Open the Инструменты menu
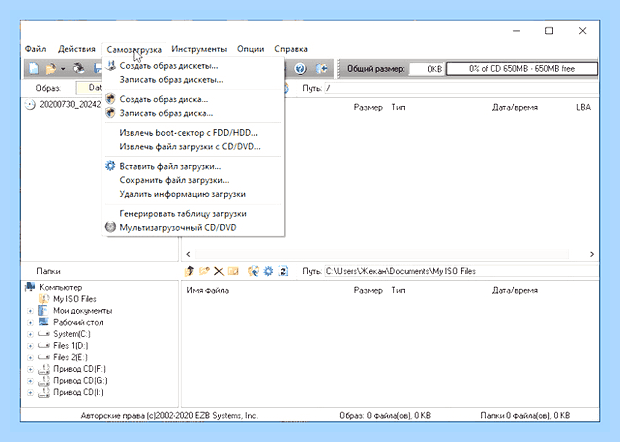The width and height of the screenshot is (620, 442). [x=199, y=49]
